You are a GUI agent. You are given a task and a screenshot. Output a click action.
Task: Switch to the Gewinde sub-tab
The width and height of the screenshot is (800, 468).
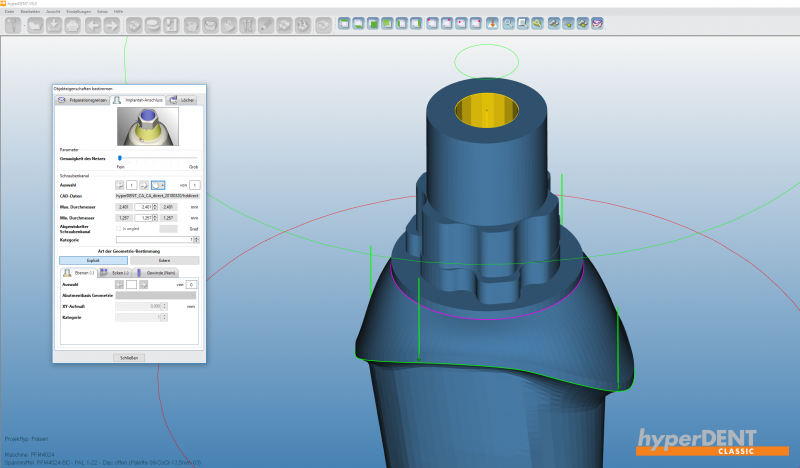pyautogui.click(x=156, y=273)
